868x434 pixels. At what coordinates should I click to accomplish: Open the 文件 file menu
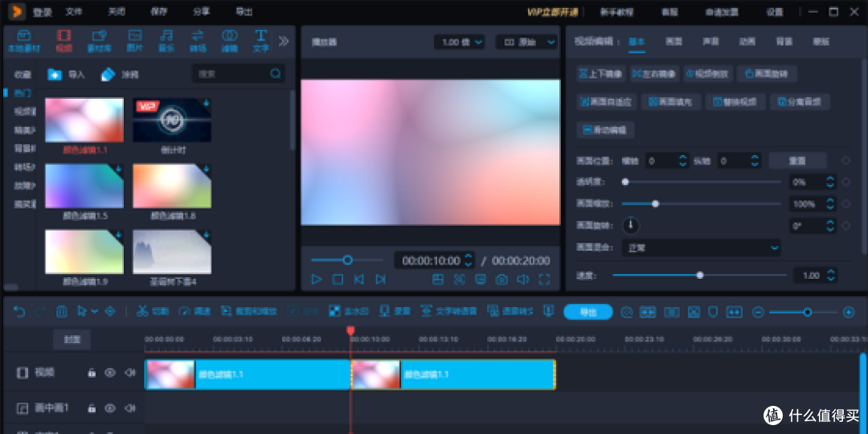click(x=74, y=11)
